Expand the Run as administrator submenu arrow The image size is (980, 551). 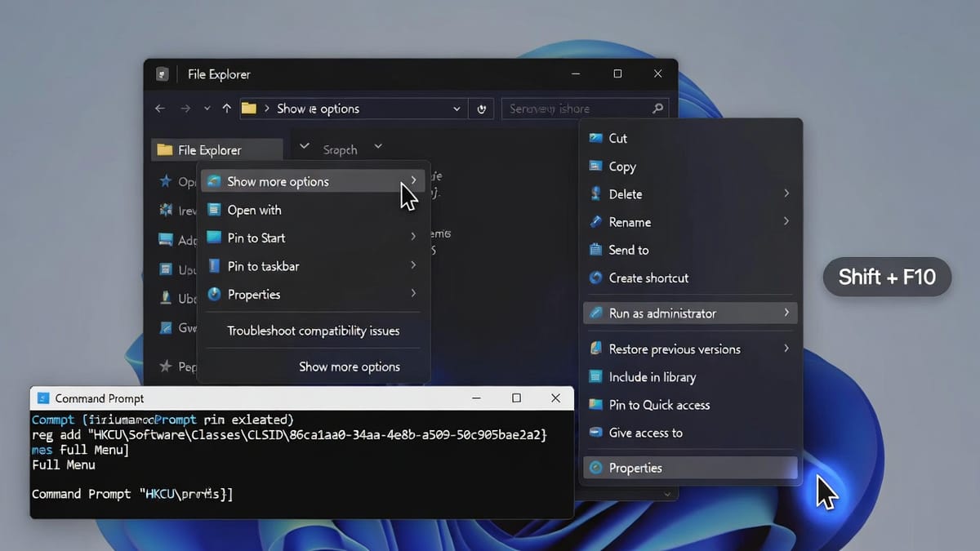(x=786, y=313)
